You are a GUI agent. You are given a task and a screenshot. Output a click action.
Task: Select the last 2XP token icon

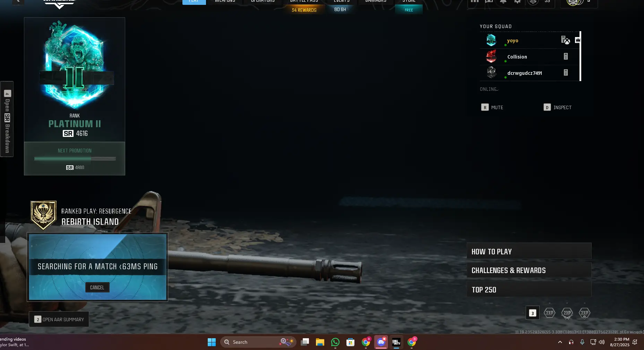tap(585, 313)
